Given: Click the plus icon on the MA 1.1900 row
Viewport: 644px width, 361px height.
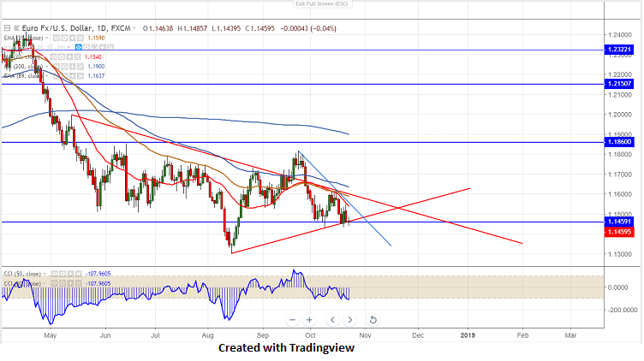Looking at the screenshot, I should (x=72, y=67).
